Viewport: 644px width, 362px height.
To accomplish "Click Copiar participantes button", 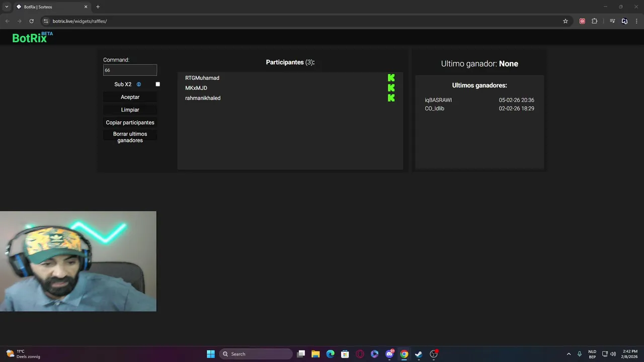I will (x=130, y=123).
